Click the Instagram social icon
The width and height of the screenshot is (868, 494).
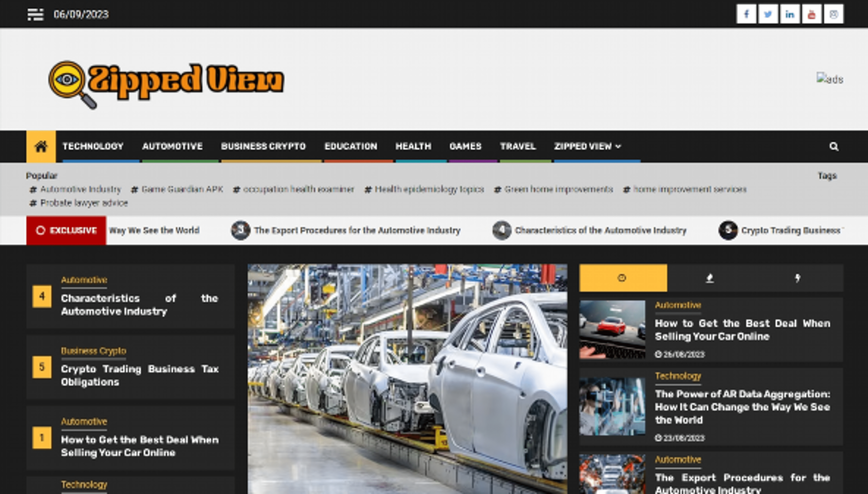point(833,14)
